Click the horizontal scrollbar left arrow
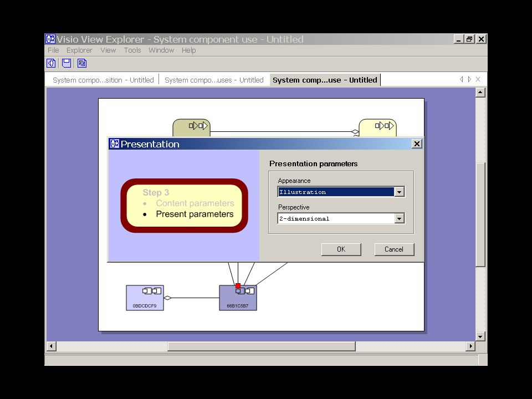The height and width of the screenshot is (399, 532). (x=51, y=346)
